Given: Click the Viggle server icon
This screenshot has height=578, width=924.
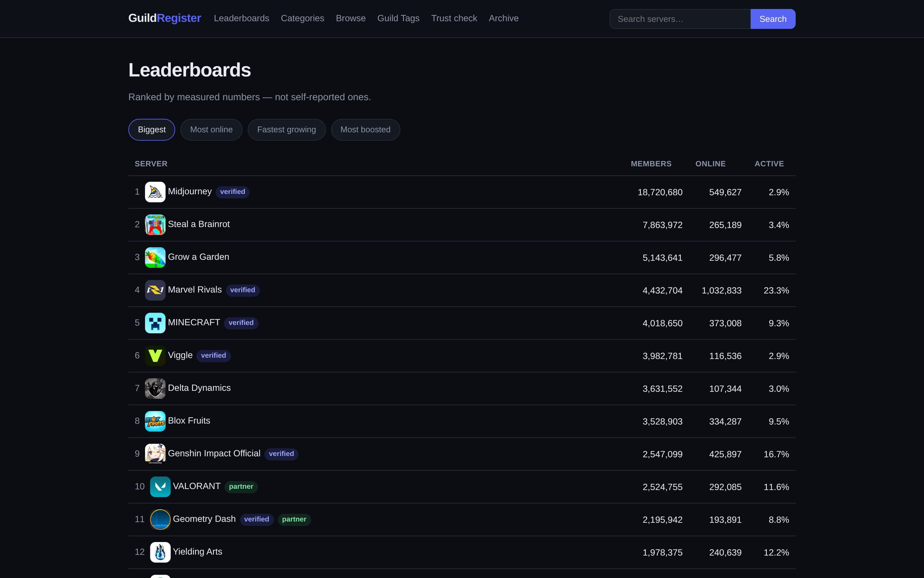Looking at the screenshot, I should tap(155, 356).
